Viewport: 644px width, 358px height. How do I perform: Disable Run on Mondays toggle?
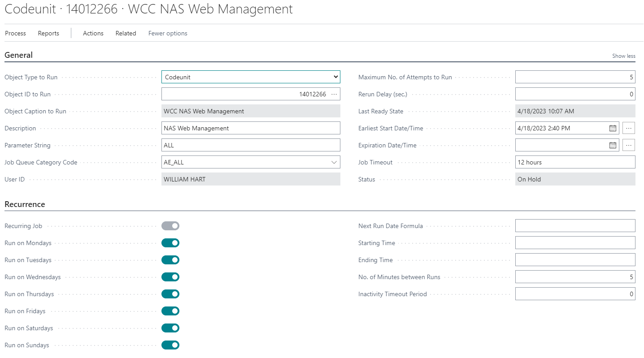pyautogui.click(x=170, y=243)
